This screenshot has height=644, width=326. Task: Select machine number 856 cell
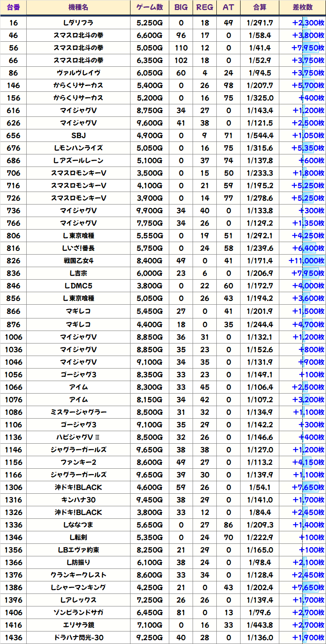tap(13, 298)
